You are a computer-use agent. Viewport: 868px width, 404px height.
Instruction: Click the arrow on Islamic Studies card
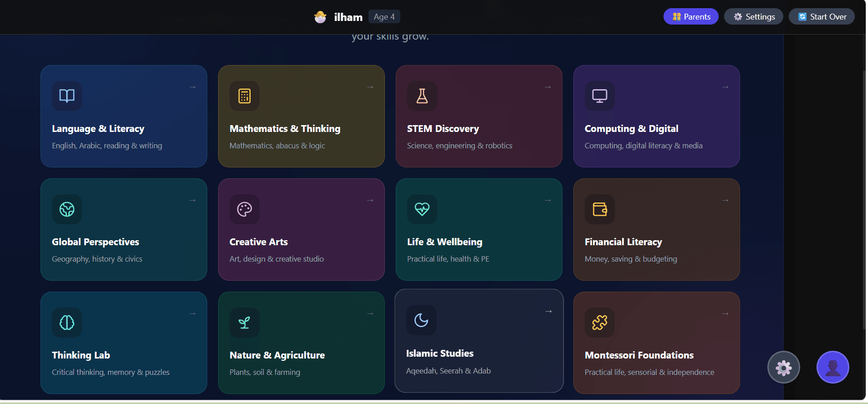[x=549, y=311]
